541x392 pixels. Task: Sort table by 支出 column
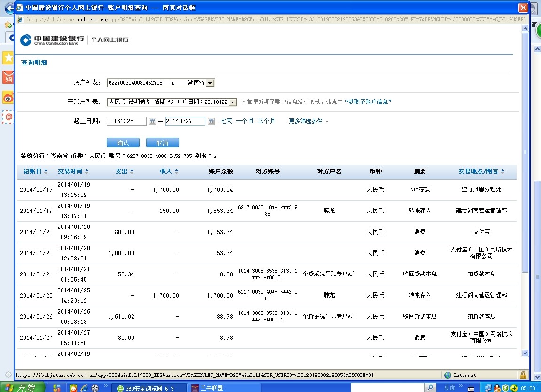pos(125,172)
